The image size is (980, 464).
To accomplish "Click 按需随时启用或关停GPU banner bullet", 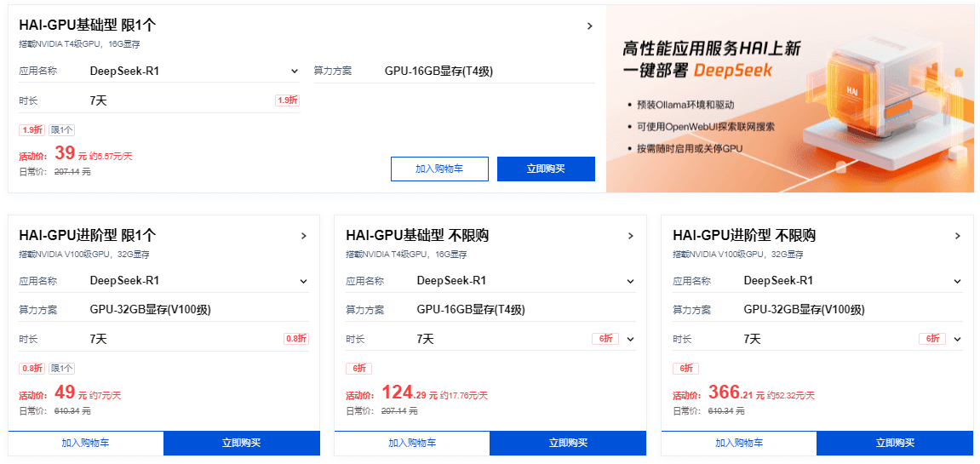I will [691, 148].
